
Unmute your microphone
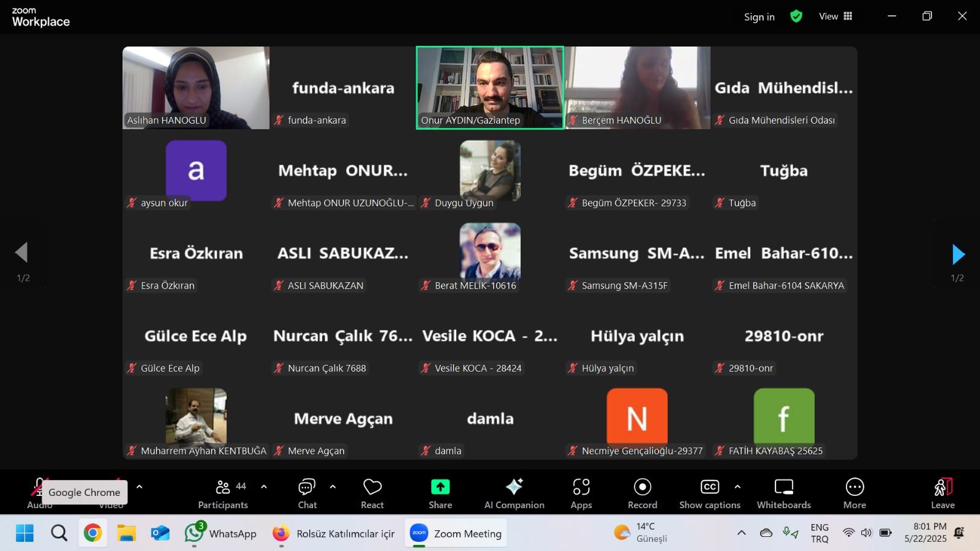(x=39, y=487)
